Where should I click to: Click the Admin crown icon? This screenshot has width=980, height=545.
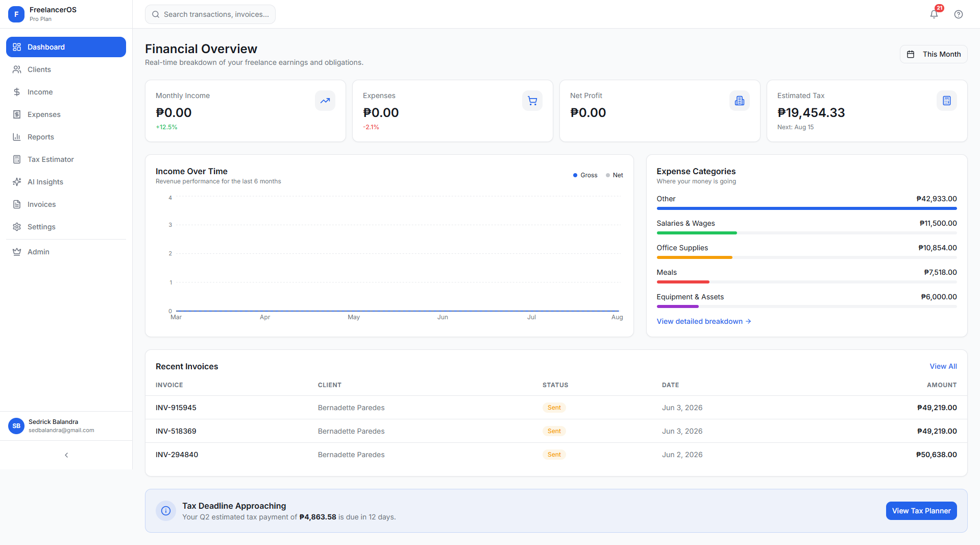[x=17, y=252]
